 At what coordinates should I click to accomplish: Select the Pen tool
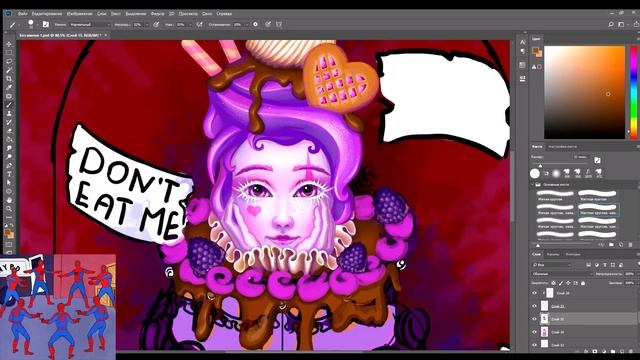(x=9, y=166)
